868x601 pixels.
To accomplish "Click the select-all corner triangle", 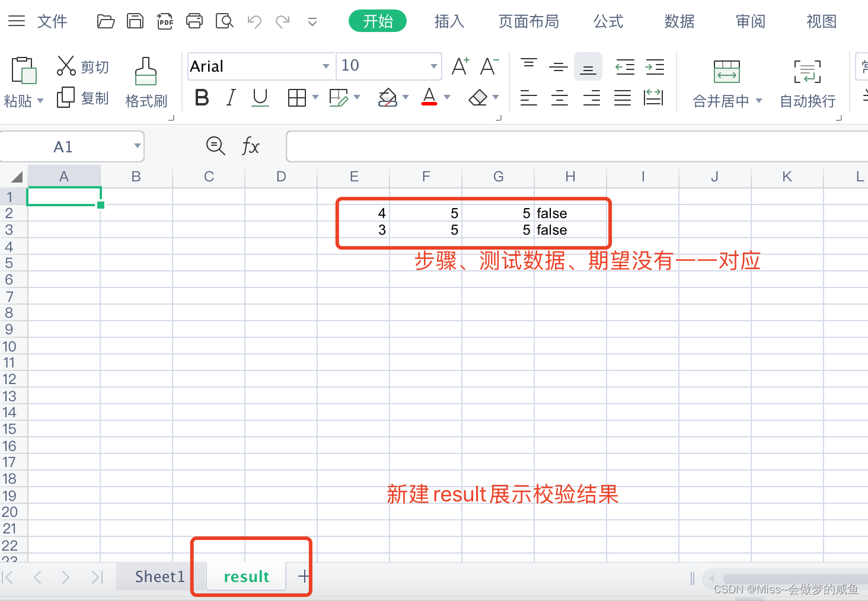I will coord(17,177).
